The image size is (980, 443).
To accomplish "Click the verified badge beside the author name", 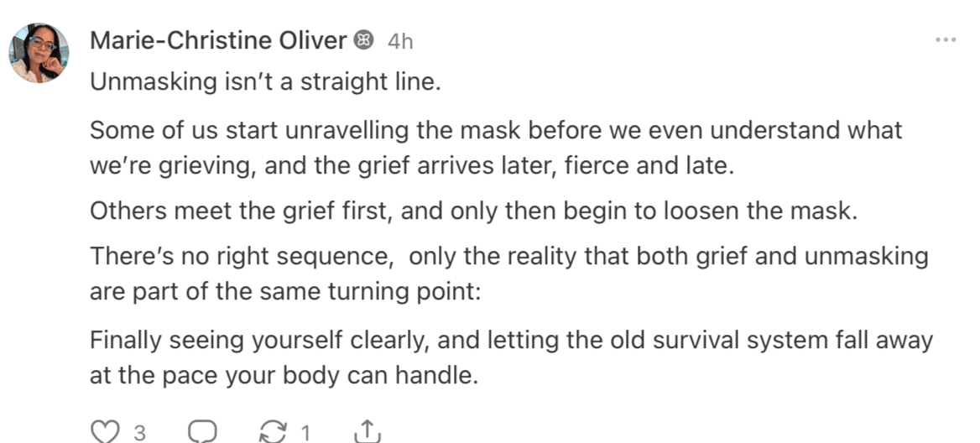I will pos(364,40).
